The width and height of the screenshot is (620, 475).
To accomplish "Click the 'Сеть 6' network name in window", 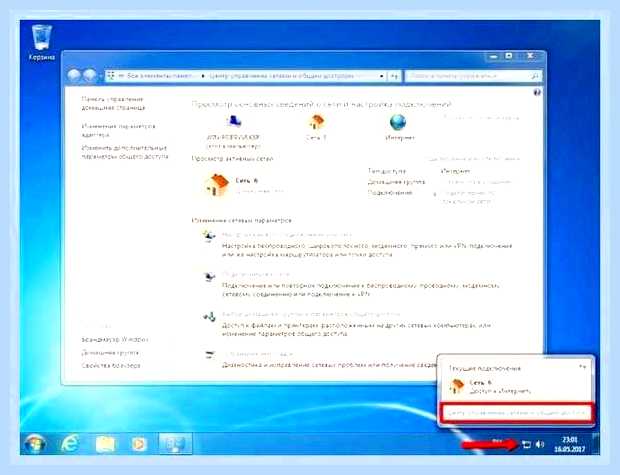I will [246, 180].
